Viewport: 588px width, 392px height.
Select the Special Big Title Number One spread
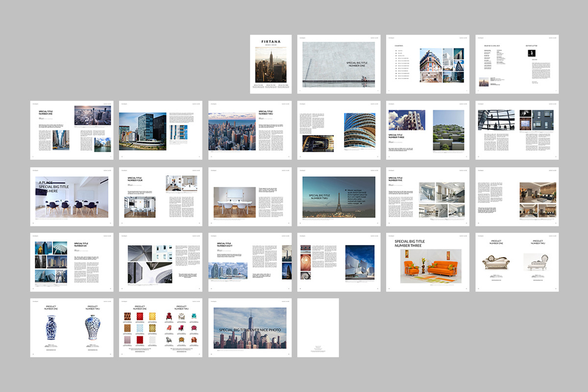[339, 64]
